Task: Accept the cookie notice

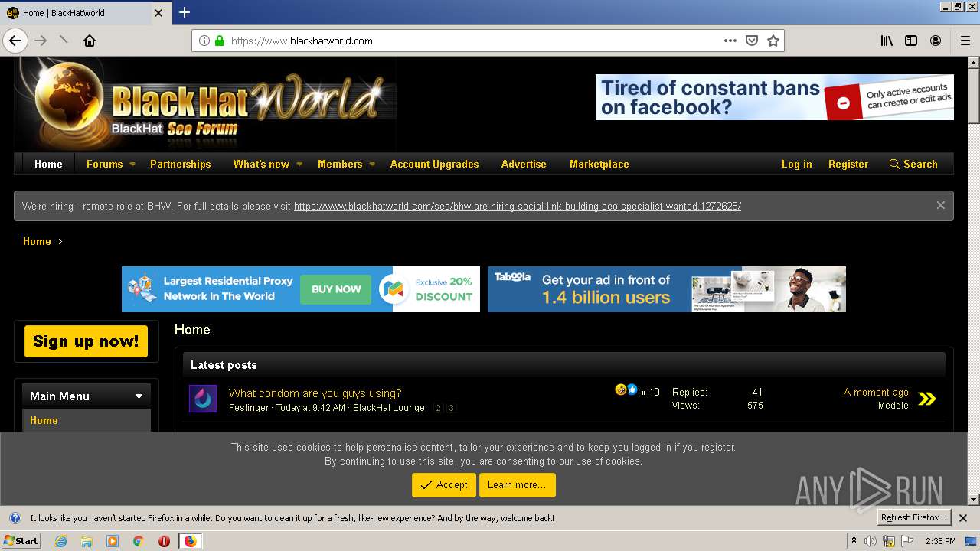Action: [444, 485]
